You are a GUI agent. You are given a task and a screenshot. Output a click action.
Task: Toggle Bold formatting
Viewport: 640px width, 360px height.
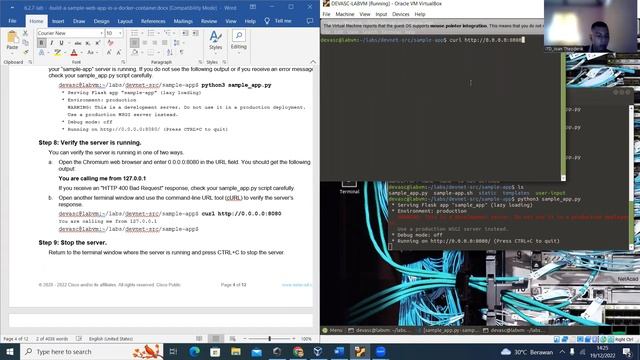[42, 42]
